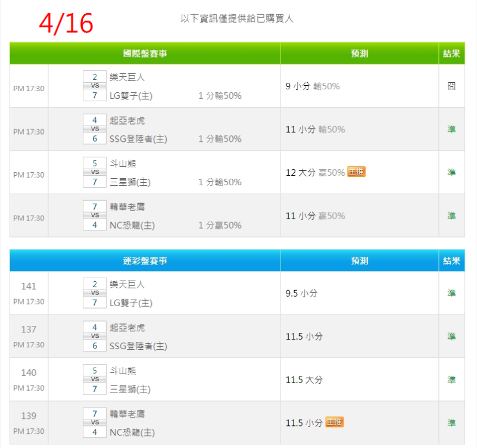Viewport: 477px width, 448px height.
Task: Click the 準 result in game 140 row
Action: [451, 380]
